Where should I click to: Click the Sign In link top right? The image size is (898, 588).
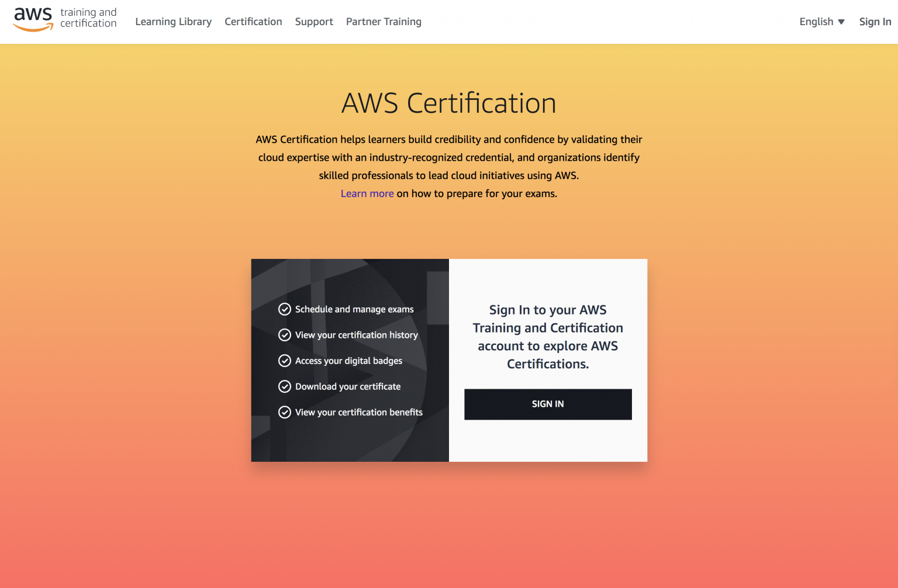[x=875, y=22]
